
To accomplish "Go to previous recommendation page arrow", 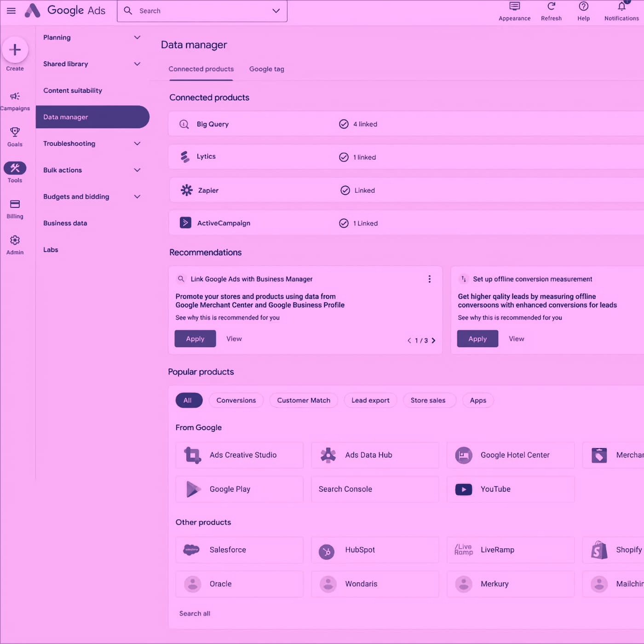I will 409,340.
